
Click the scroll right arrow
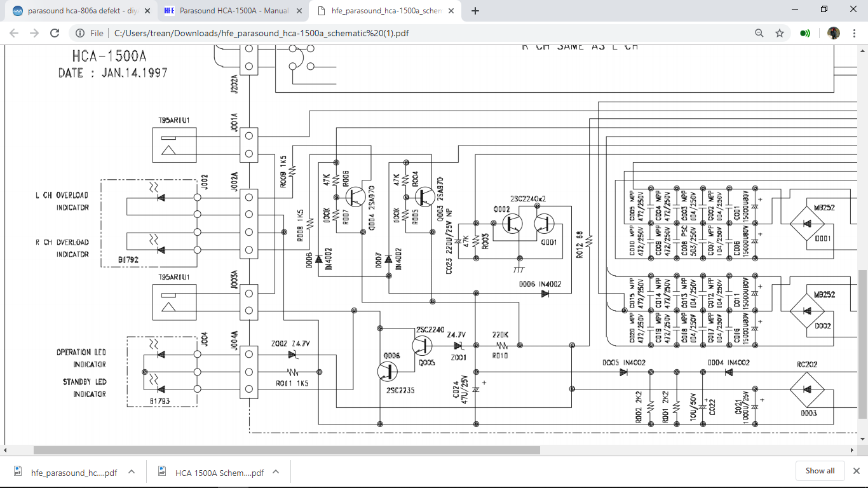853,450
